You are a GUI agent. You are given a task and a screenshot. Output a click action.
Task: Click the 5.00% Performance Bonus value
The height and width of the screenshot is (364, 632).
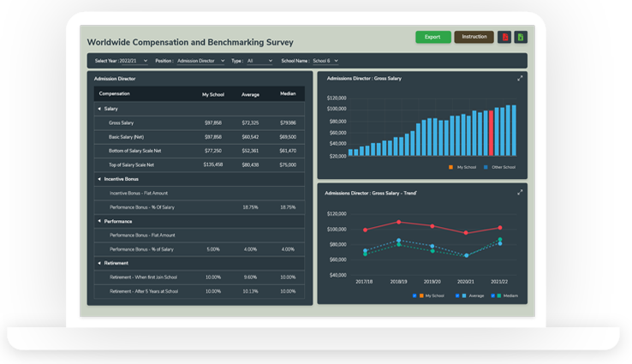click(x=213, y=249)
